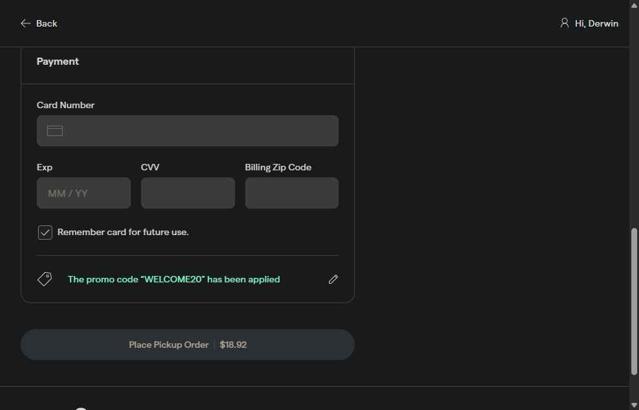Edit promo code with the pencil icon
Screen dimensions: 639x410
tap(333, 279)
